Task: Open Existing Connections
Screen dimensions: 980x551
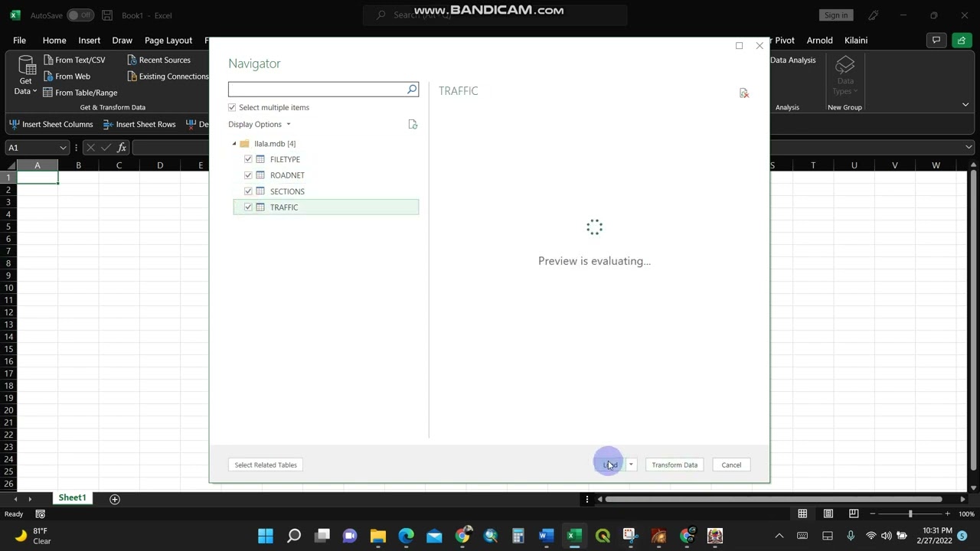Action: pyautogui.click(x=167, y=77)
